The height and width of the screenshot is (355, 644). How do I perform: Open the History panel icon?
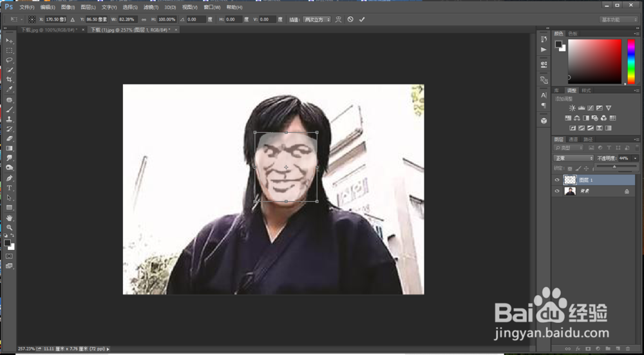544,39
